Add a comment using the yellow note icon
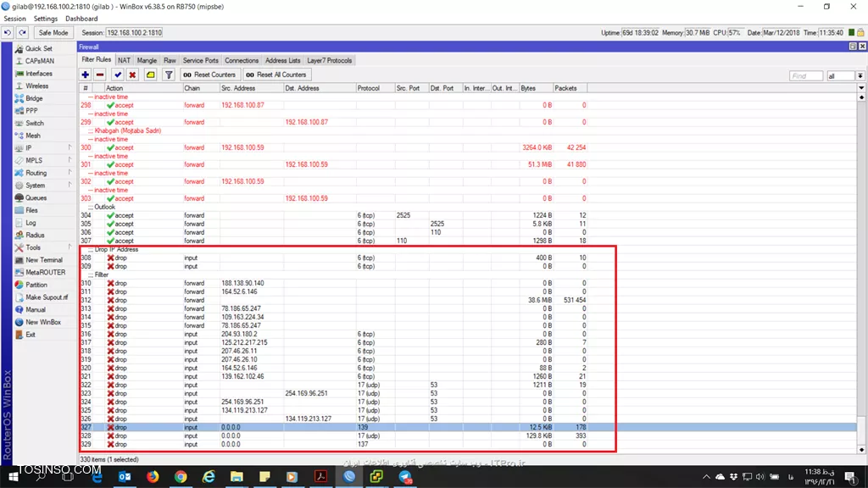 pos(150,75)
